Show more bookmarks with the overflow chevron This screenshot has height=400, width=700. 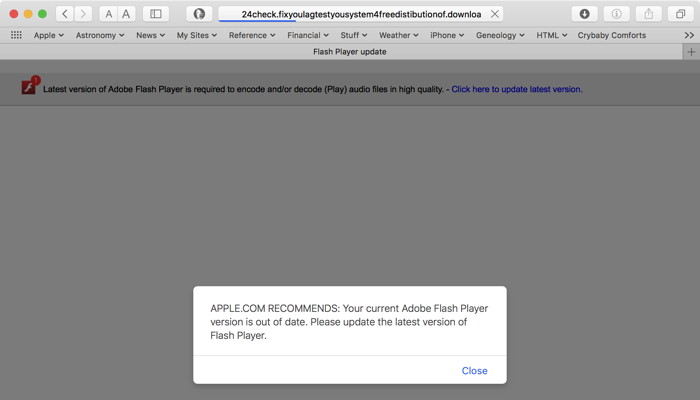(x=689, y=35)
